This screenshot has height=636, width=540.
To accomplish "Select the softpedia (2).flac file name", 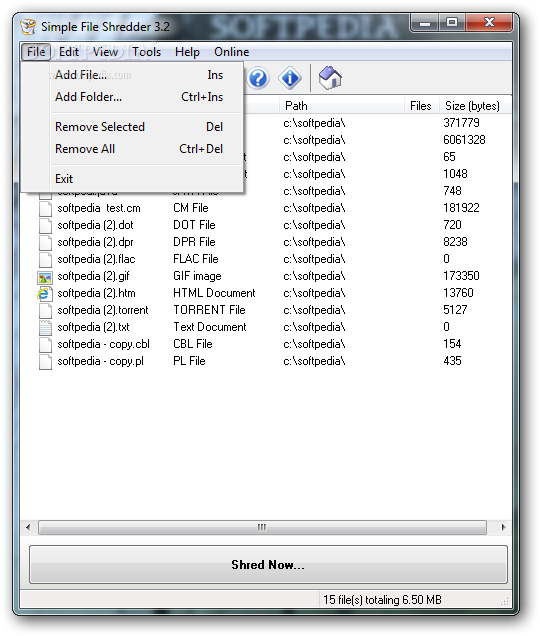I will 97,260.
